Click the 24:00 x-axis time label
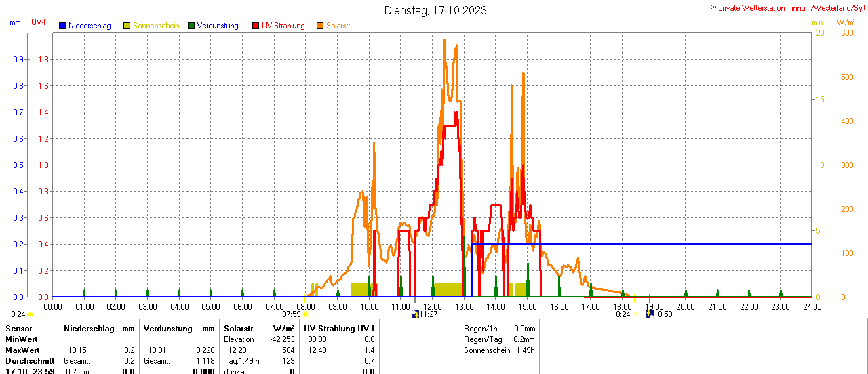The image size is (868, 374). (812, 307)
